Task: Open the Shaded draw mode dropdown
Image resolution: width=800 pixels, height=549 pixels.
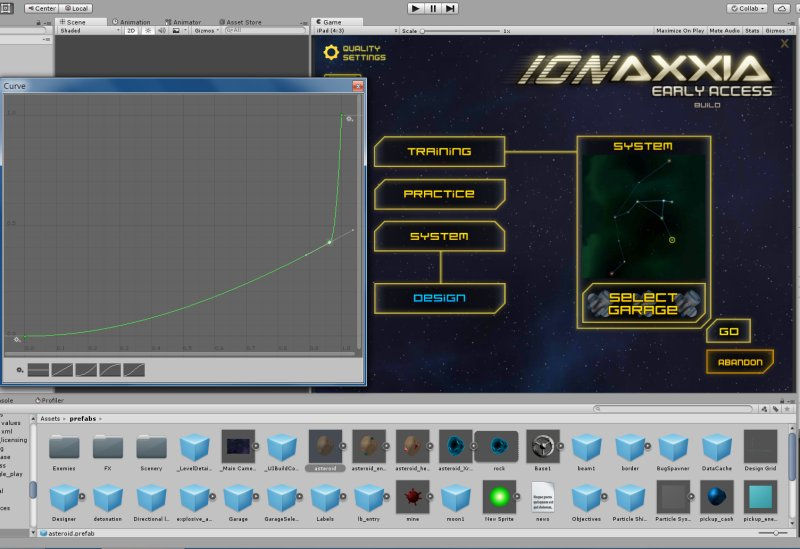Action: pos(90,31)
